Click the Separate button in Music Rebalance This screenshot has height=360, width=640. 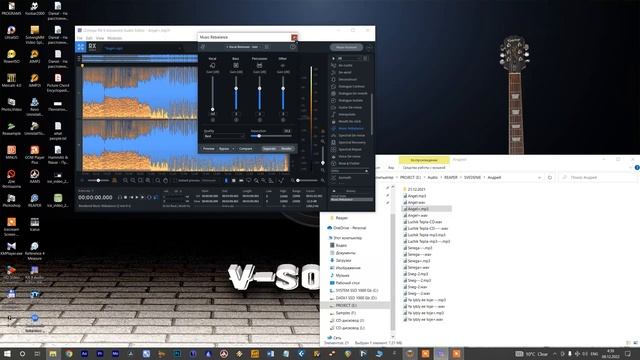point(269,149)
